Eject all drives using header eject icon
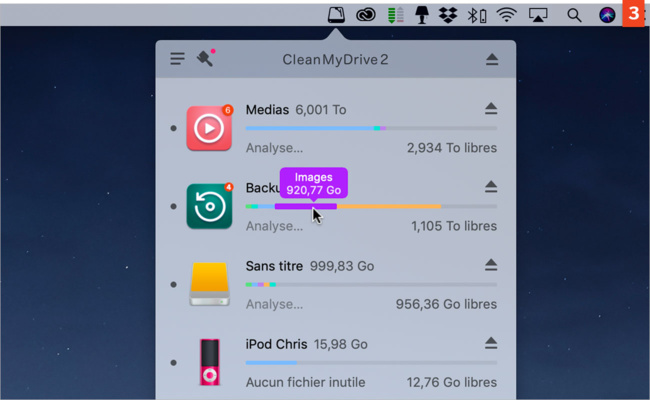The height and width of the screenshot is (400, 650). pos(492,60)
